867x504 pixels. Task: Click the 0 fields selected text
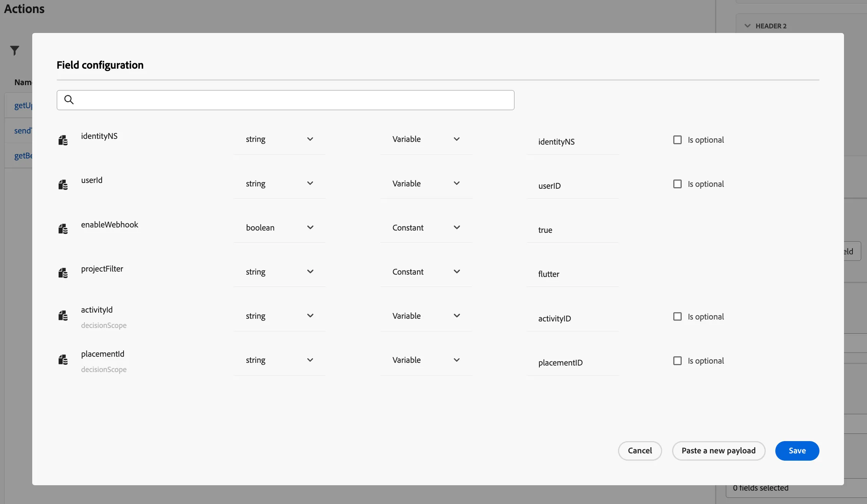[761, 488]
